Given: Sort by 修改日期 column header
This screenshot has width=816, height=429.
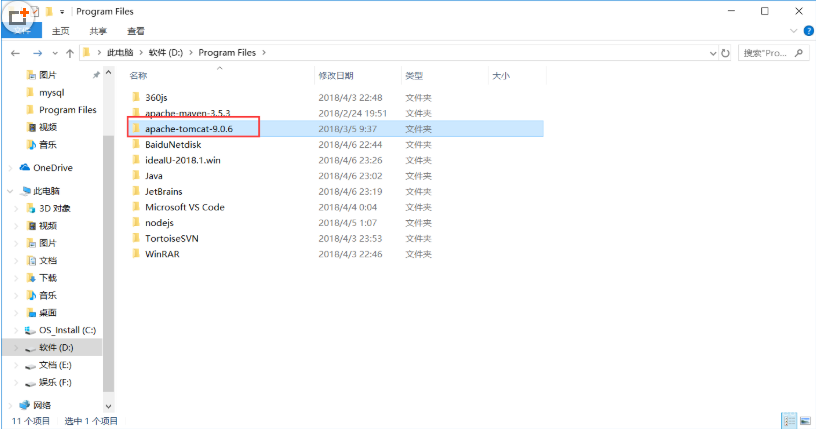Looking at the screenshot, I should click(x=336, y=75).
